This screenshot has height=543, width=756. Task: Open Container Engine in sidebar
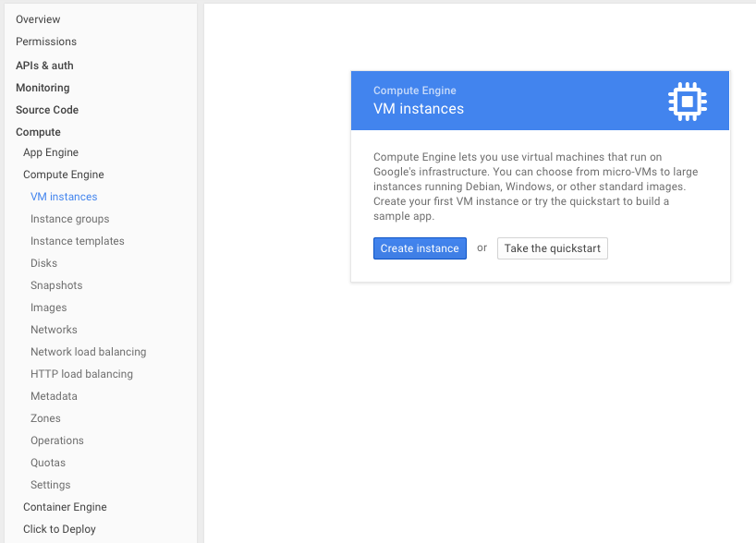tap(65, 507)
